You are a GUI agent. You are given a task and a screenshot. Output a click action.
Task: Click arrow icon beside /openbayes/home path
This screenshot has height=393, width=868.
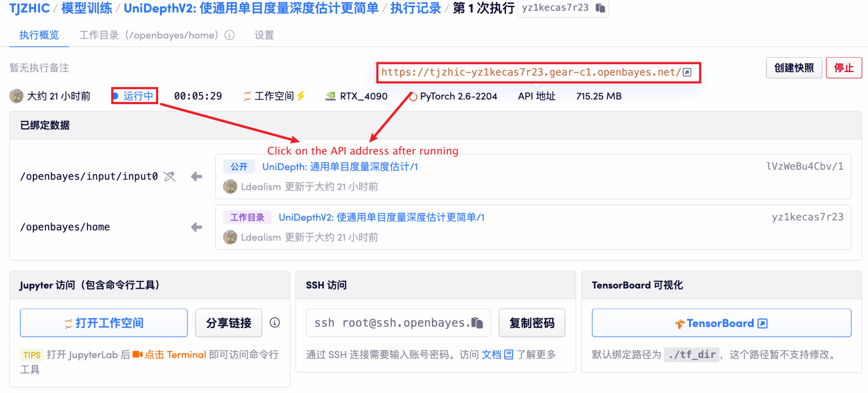point(196,227)
